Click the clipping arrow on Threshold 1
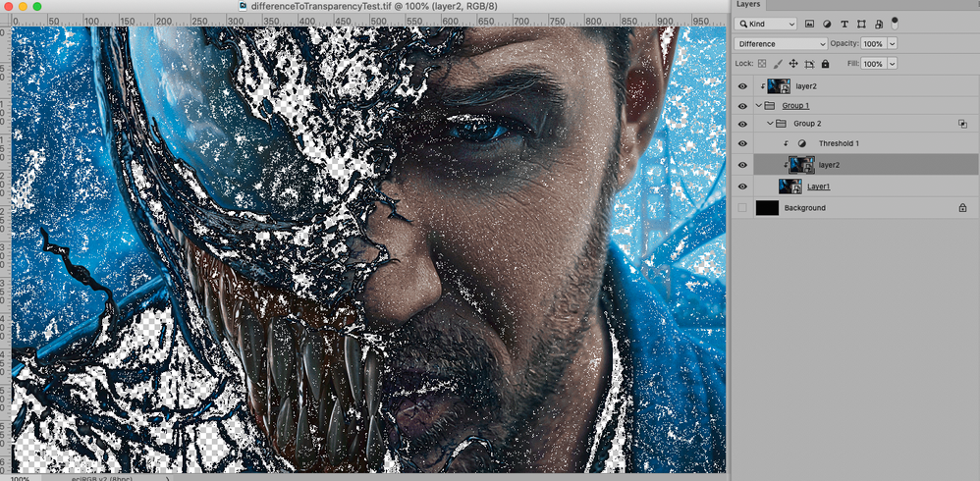The image size is (980, 481). coord(787,143)
